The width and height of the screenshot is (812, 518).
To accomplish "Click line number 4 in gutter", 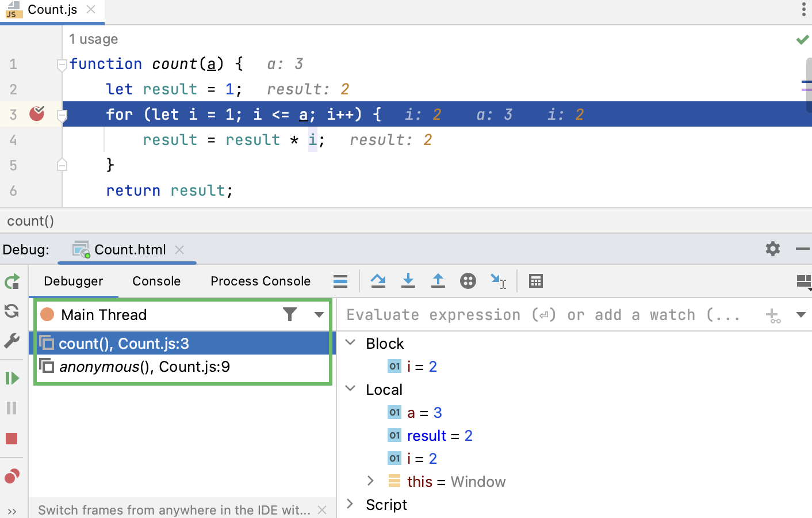I will [x=13, y=140].
